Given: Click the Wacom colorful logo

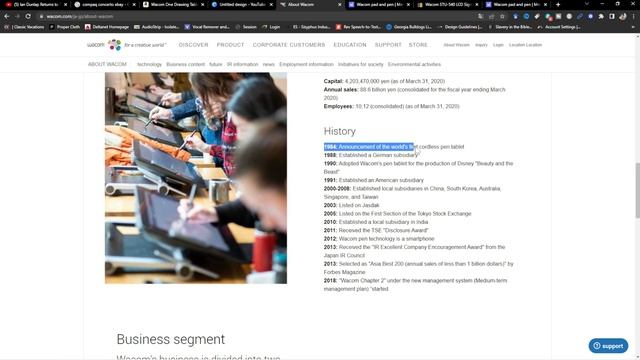Looking at the screenshot, I should click(114, 45).
